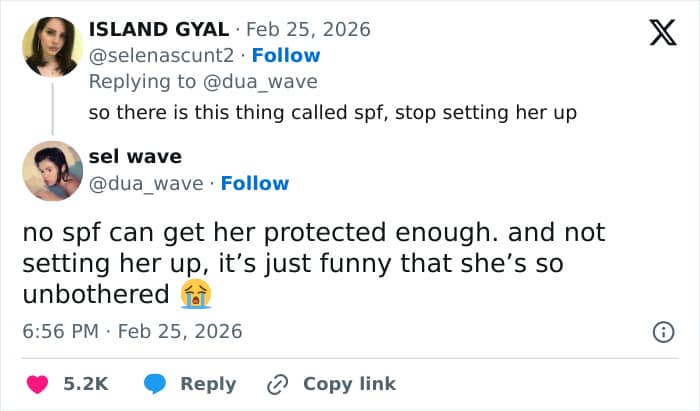Click the 5.2K likes count
The height and width of the screenshot is (411, 700).
[87, 384]
